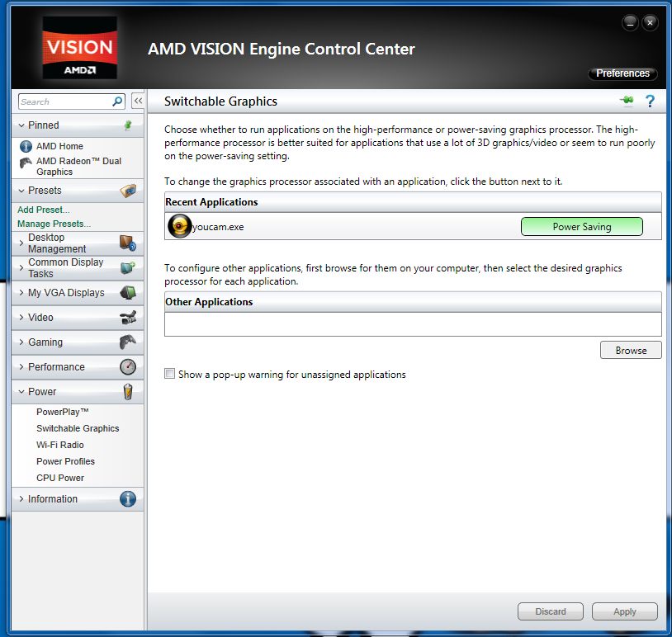Click the Gaming controller icon

coord(128,342)
